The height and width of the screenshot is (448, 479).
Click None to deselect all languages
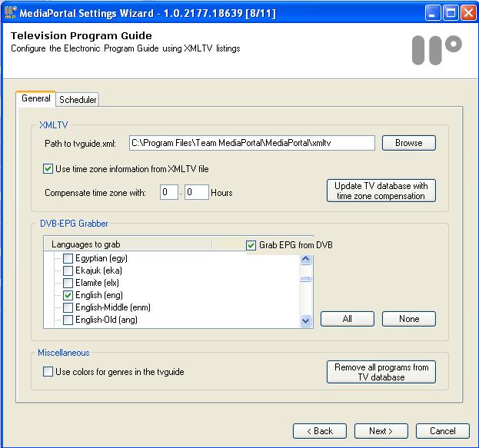pyautogui.click(x=409, y=319)
